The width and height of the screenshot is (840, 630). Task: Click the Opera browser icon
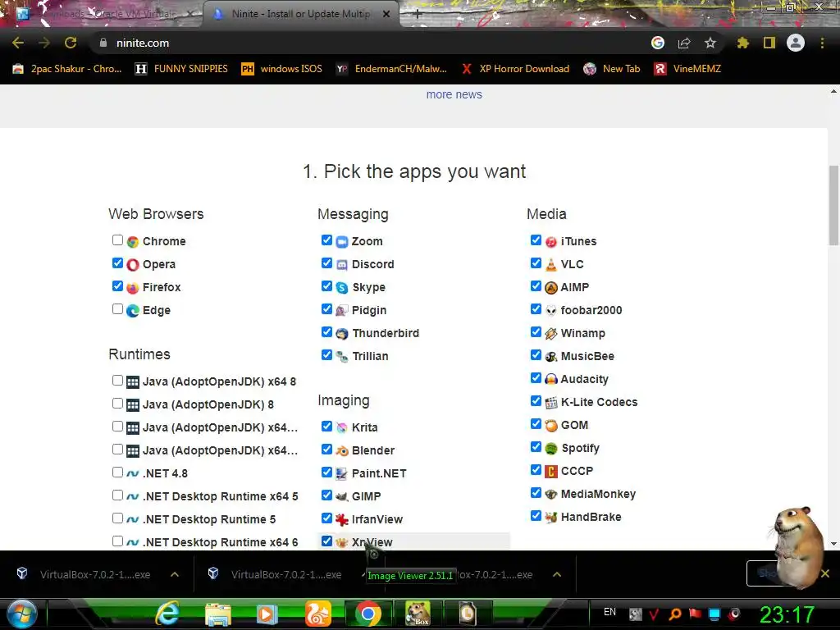[x=133, y=265]
